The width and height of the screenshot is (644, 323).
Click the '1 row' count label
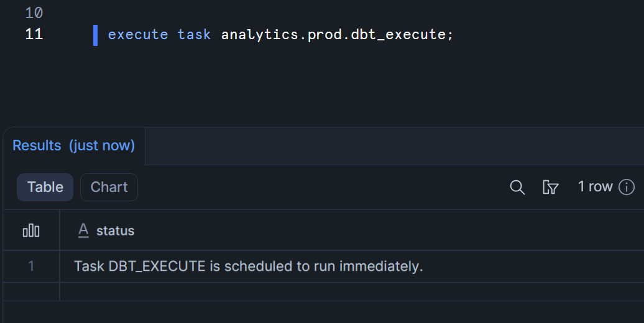(595, 187)
